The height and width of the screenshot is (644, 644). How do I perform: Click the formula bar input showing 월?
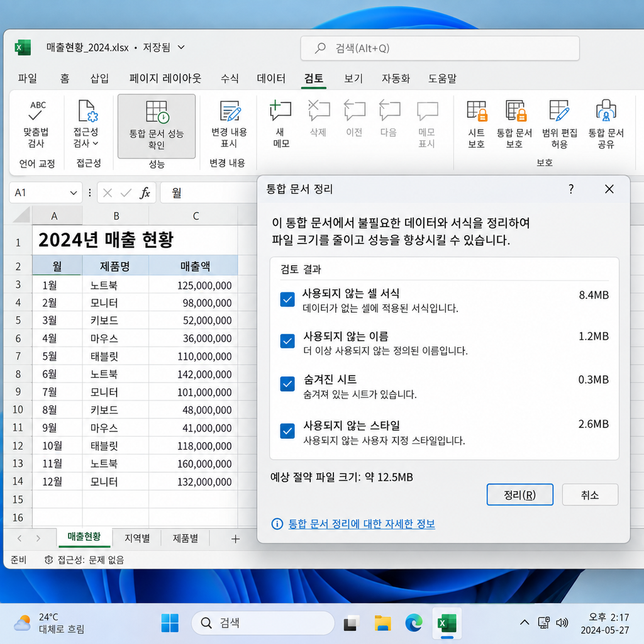208,192
